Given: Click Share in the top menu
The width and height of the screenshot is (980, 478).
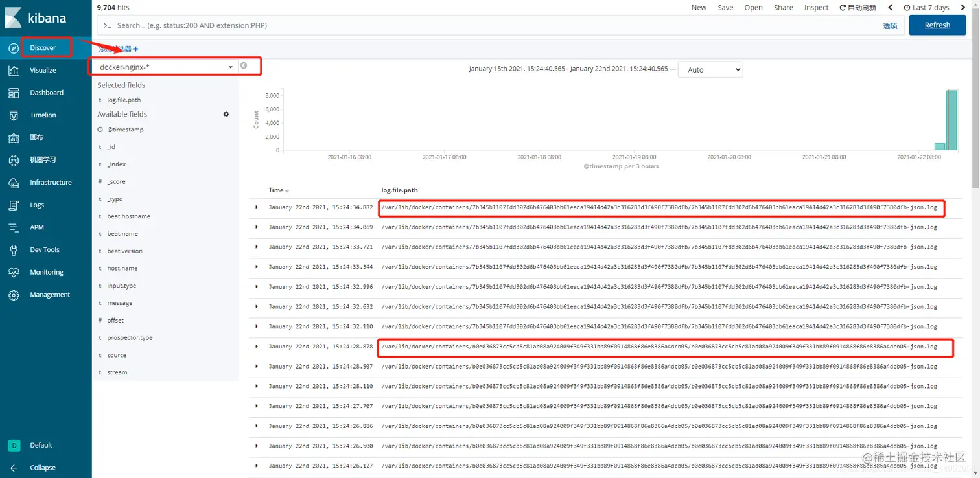Looking at the screenshot, I should 783,8.
